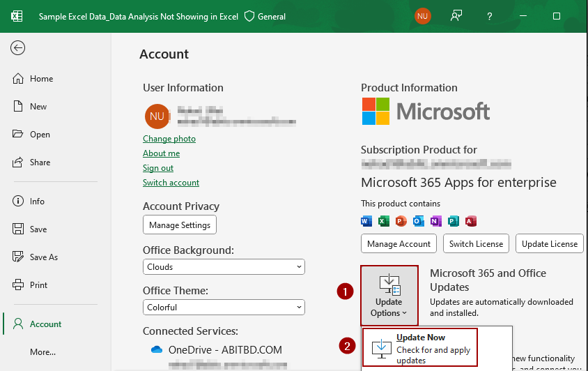The width and height of the screenshot is (588, 371).
Task: Expand the Office Background dropdown
Action: (224, 267)
